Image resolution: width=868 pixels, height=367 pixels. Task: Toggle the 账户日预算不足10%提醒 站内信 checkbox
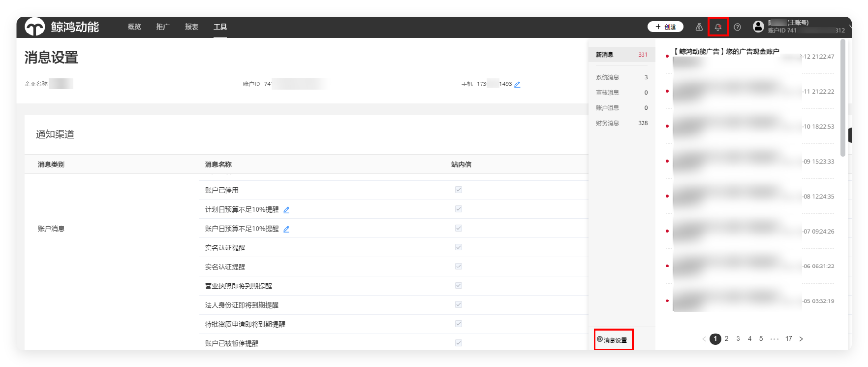point(458,228)
